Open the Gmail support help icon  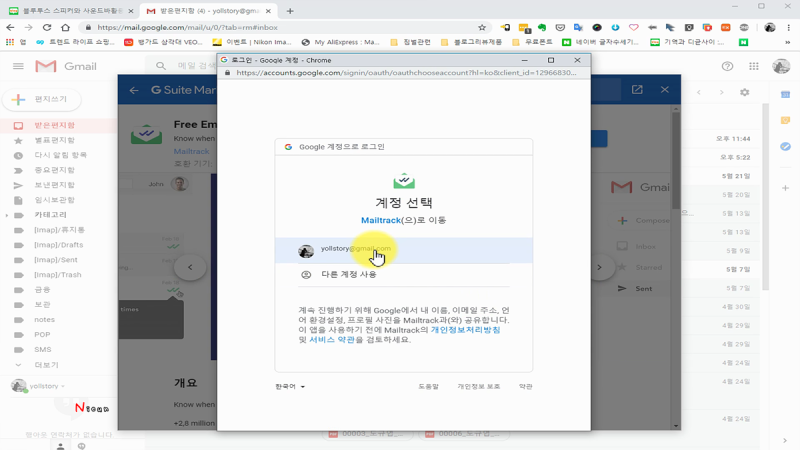(x=727, y=66)
